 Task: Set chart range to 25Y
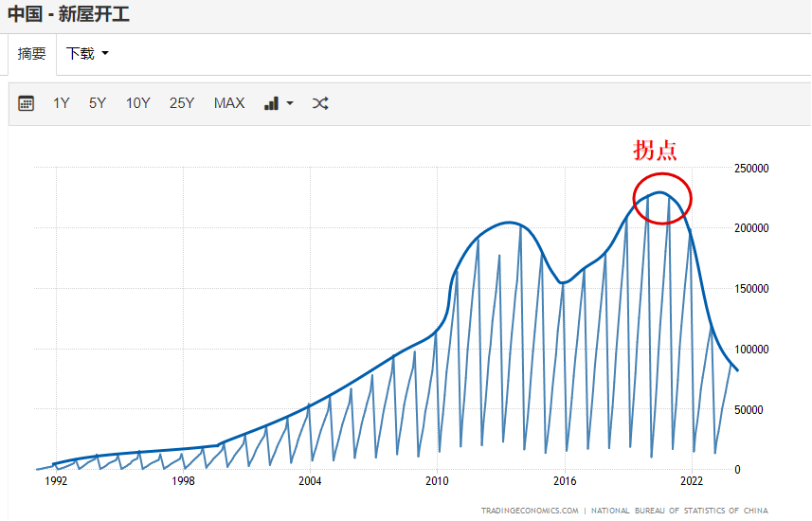point(182,103)
